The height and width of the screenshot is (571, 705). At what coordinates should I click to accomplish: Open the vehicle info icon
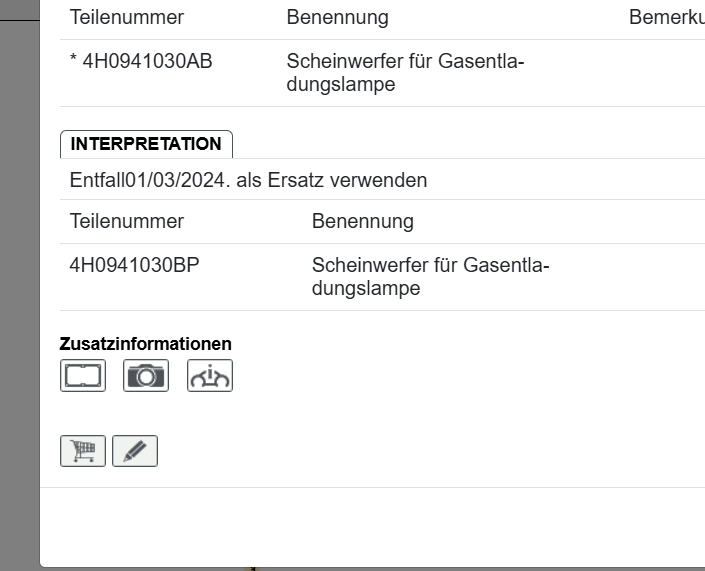click(210, 375)
